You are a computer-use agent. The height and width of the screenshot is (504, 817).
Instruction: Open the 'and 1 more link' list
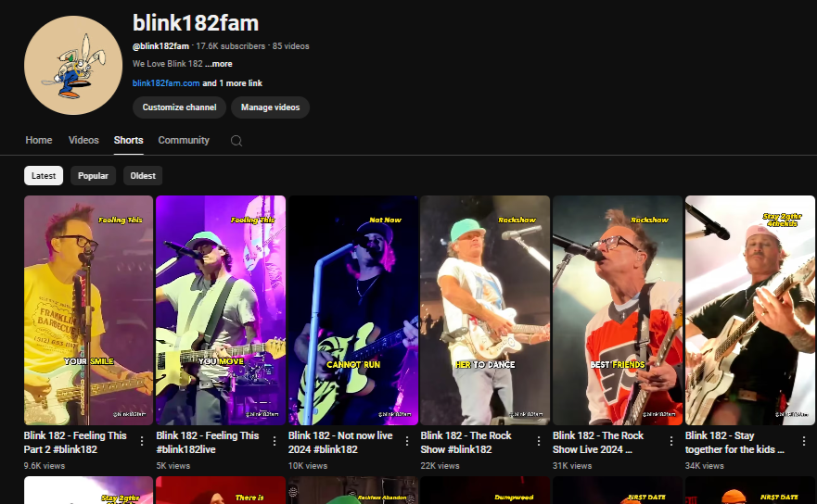[233, 83]
